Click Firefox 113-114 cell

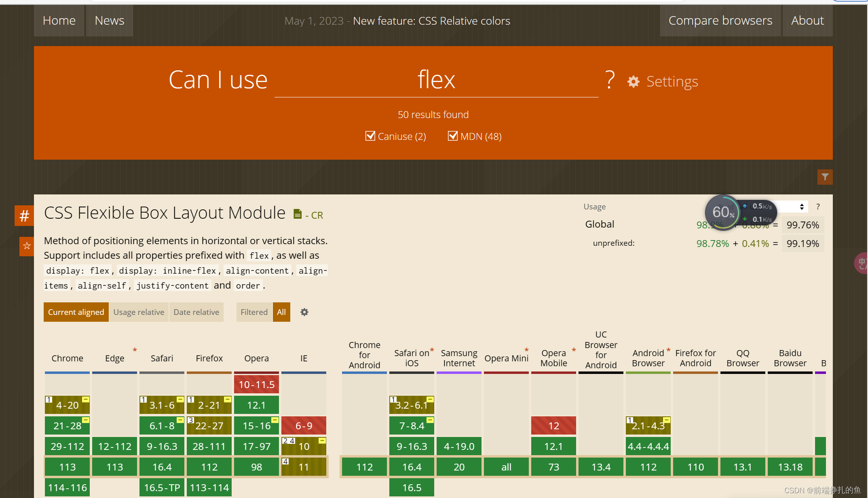point(209,487)
